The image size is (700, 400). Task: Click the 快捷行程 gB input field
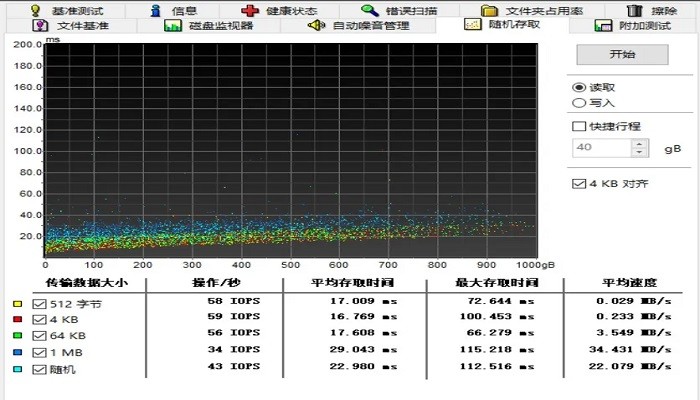coord(600,148)
